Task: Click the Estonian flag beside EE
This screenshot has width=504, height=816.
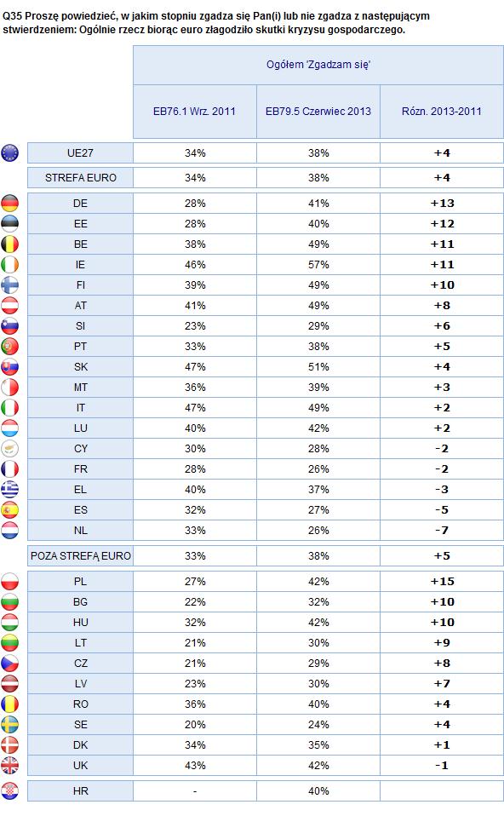Action: (x=9, y=224)
